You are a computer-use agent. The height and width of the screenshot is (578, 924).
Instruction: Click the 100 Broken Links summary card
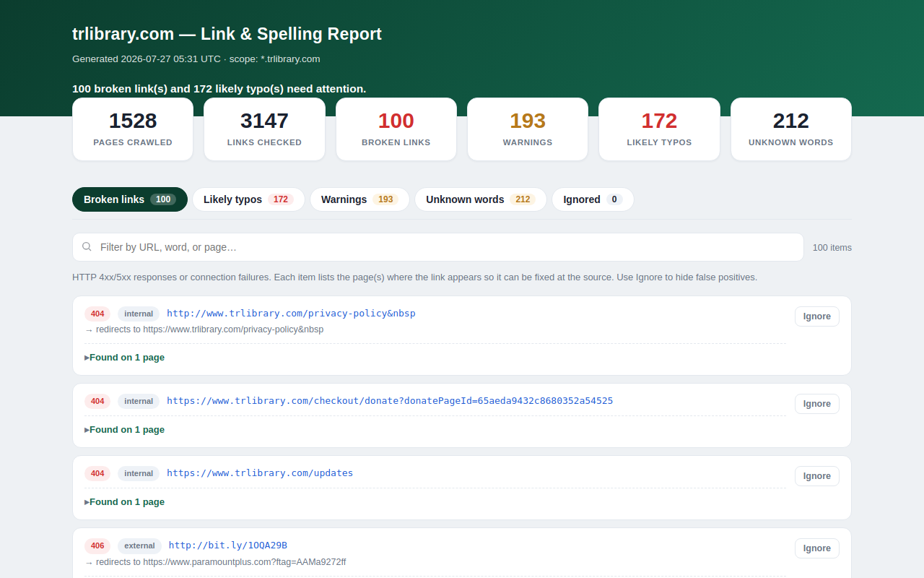pos(396,129)
